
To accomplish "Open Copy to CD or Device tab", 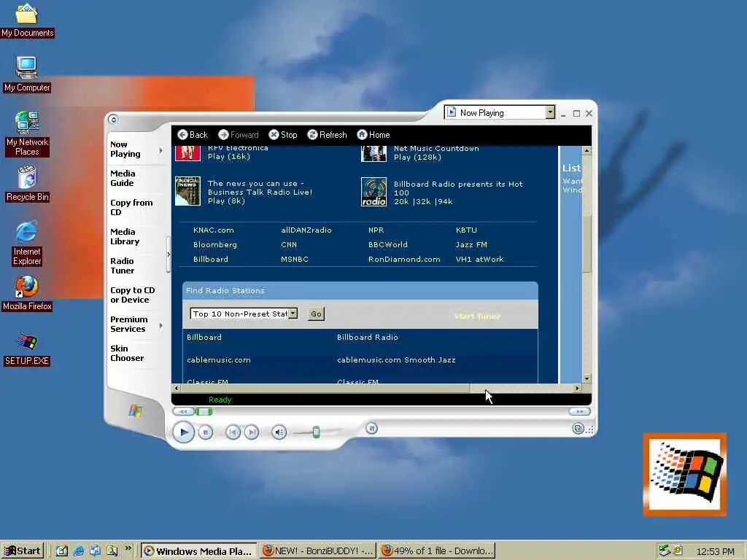I will 133,295.
